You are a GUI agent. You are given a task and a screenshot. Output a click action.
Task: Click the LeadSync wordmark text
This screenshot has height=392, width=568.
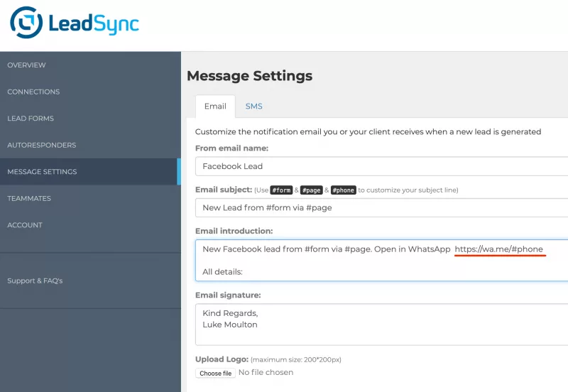tap(94, 23)
